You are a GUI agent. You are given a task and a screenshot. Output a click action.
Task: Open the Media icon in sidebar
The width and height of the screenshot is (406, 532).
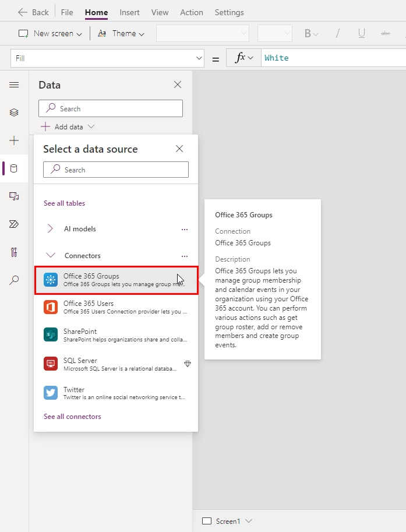[14, 196]
